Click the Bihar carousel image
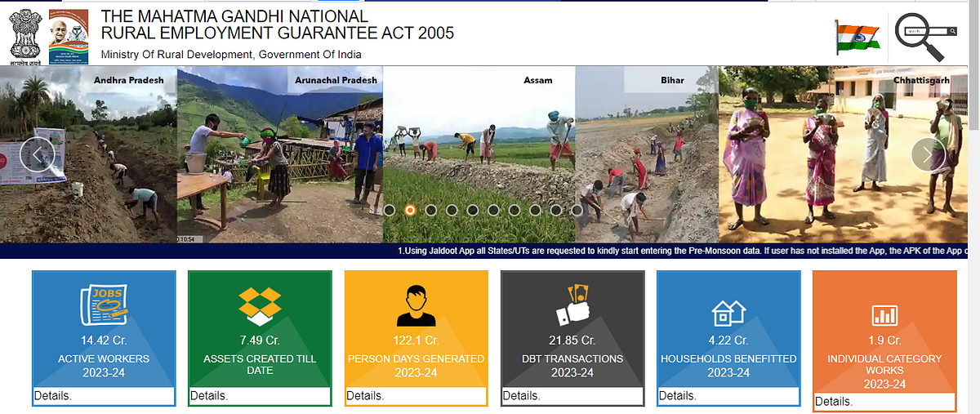980x414 pixels. (x=647, y=154)
